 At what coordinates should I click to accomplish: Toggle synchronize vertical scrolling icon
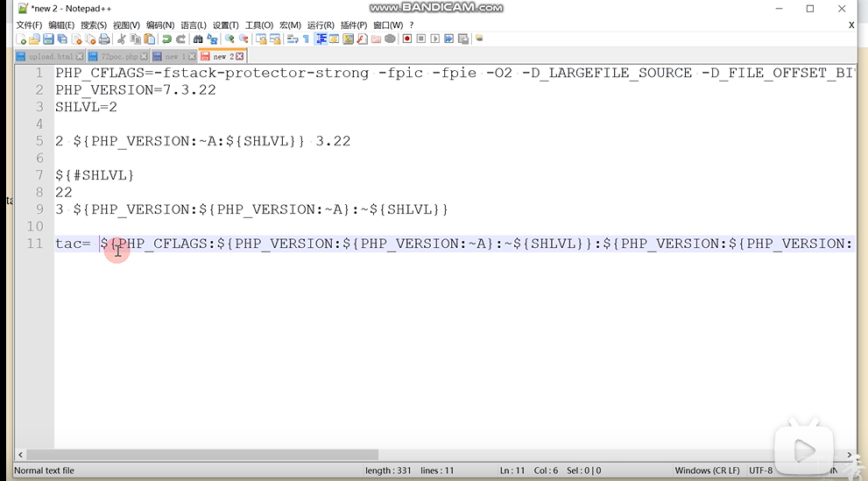click(261, 39)
